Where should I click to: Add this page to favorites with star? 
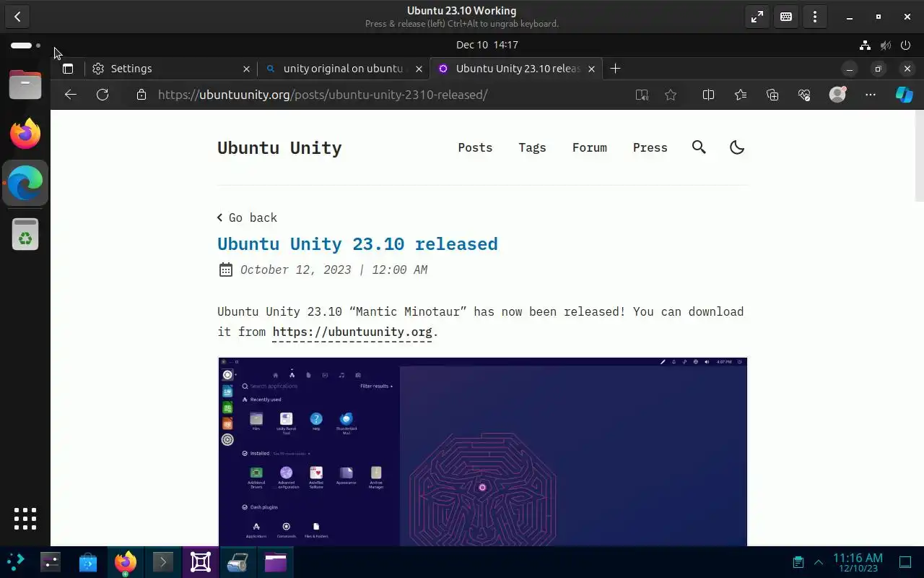coord(671,95)
